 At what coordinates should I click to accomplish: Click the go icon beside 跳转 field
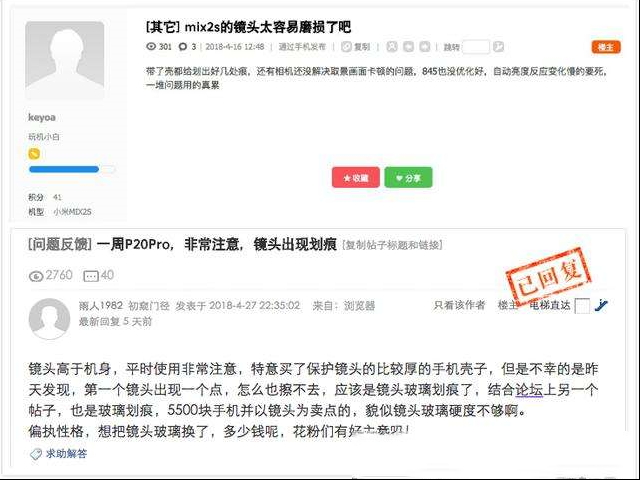point(498,47)
